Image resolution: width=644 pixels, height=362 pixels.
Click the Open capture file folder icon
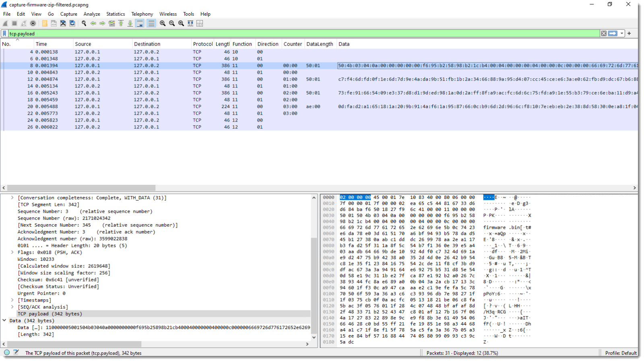pyautogui.click(x=44, y=23)
